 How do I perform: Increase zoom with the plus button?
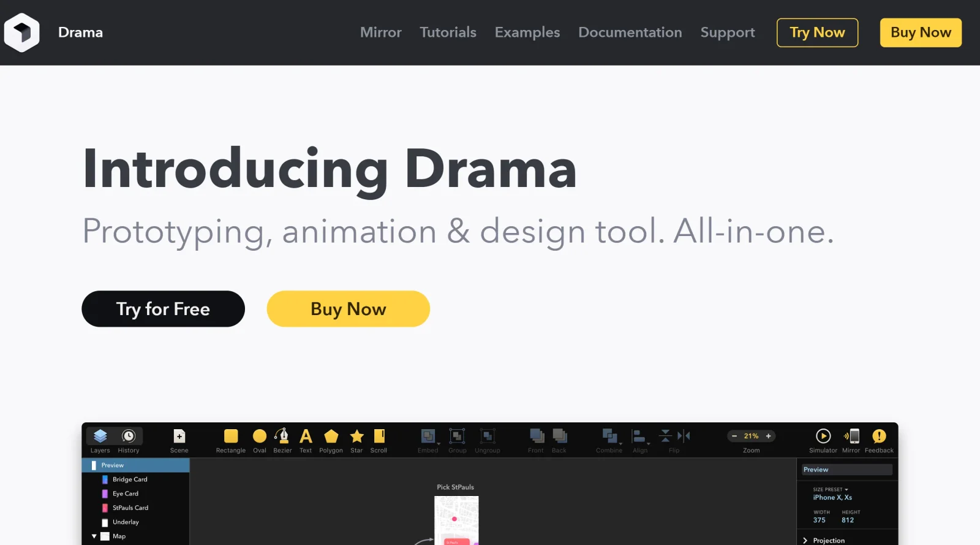coord(768,436)
